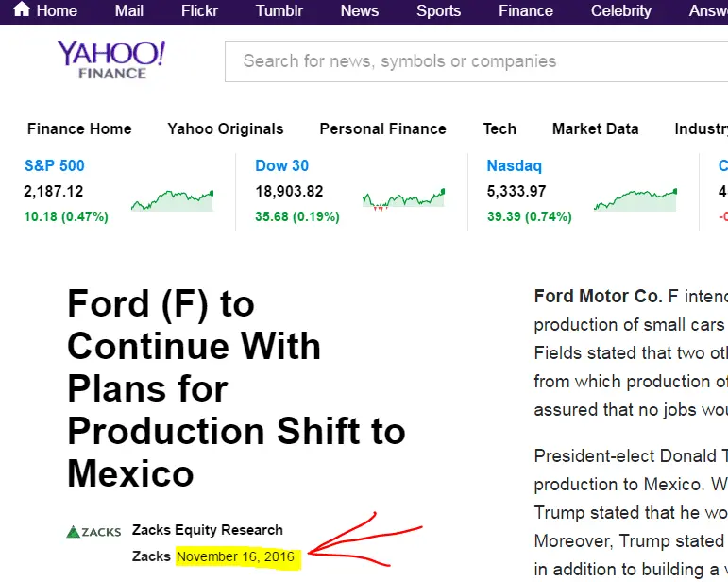Select News in the top bar
Image resolution: width=728 pixels, height=582 pixels.
pos(359,11)
